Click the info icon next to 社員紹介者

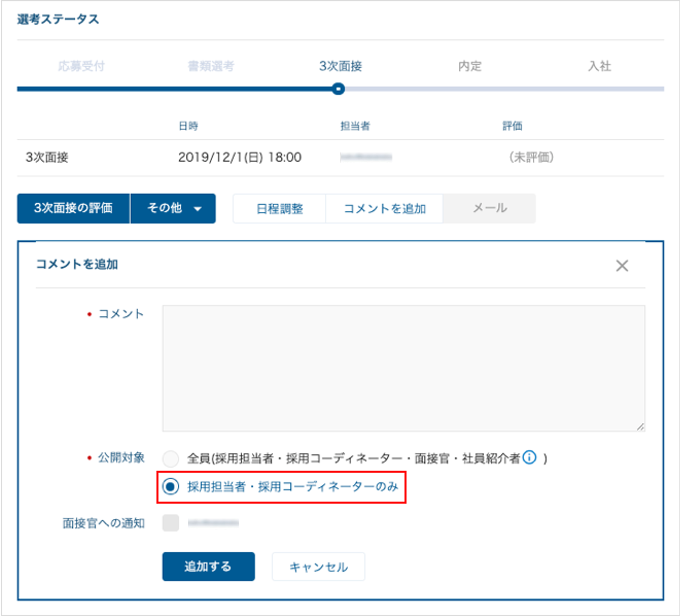coord(529,457)
